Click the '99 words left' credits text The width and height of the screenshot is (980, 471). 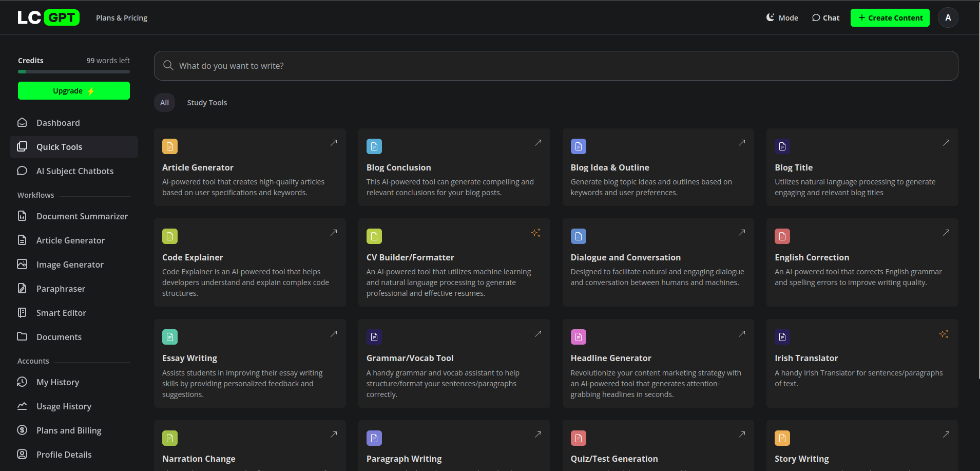pyautogui.click(x=108, y=61)
